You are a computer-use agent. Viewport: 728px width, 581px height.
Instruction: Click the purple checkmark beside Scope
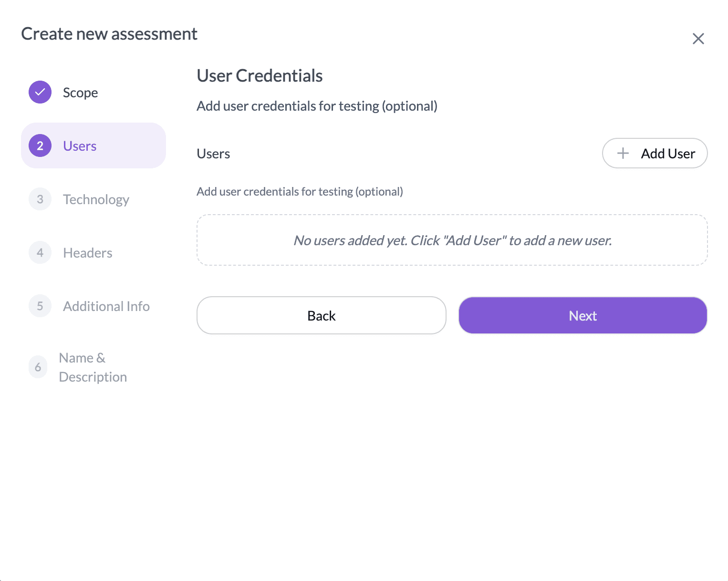(40, 92)
